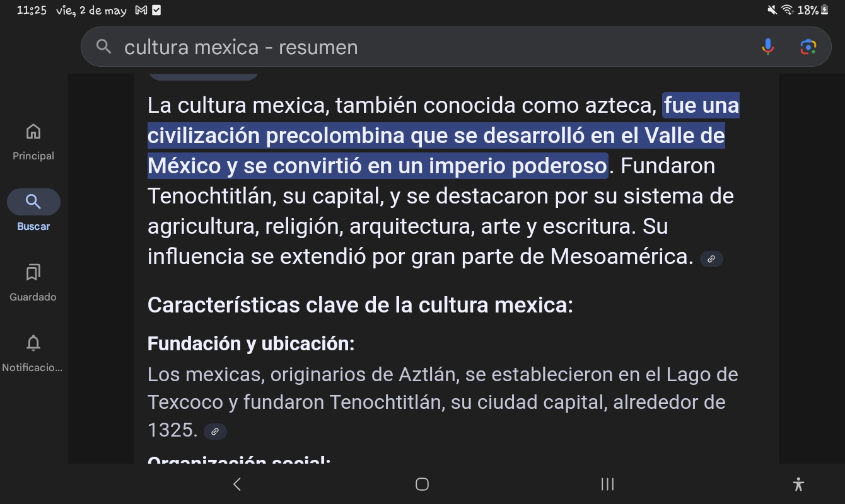
Task: Go to the Principal home tab
Action: [x=33, y=142]
